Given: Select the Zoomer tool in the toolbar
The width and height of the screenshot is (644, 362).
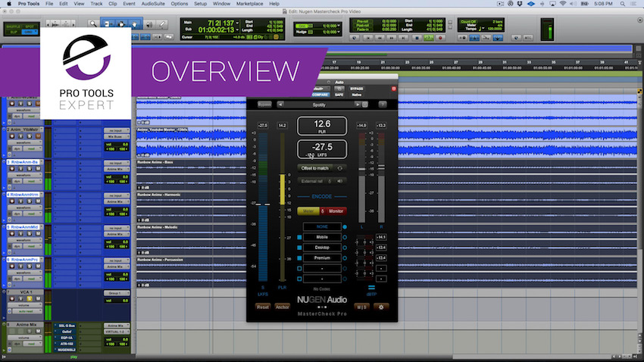Looking at the screenshot, I should pyautogui.click(x=93, y=24).
